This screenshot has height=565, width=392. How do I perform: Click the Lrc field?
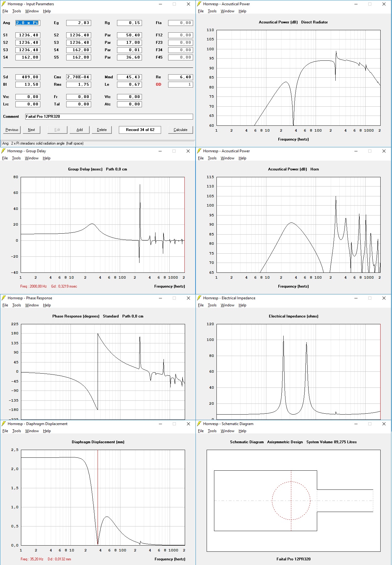pyautogui.click(x=28, y=104)
